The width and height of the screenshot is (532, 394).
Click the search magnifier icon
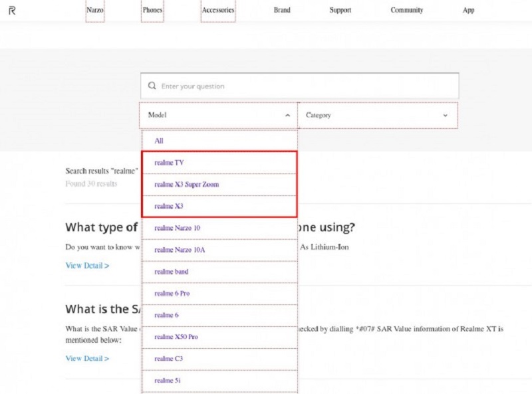pyautogui.click(x=152, y=86)
